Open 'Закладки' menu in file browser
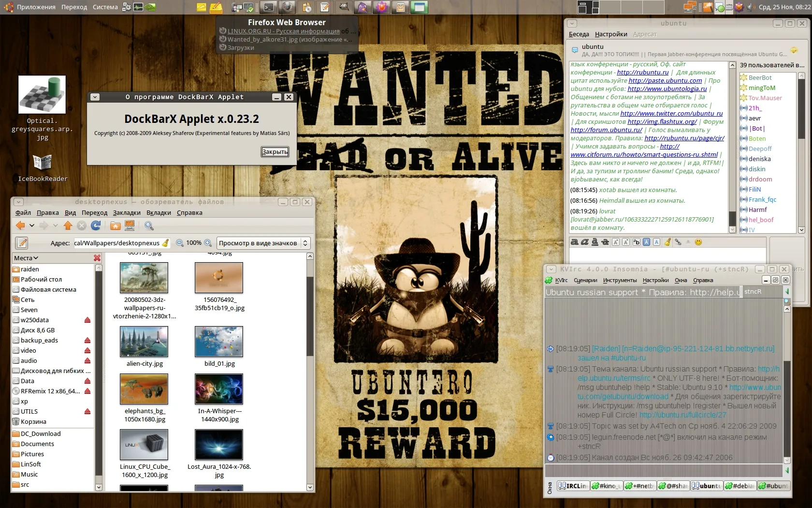812x508 pixels. [127, 212]
